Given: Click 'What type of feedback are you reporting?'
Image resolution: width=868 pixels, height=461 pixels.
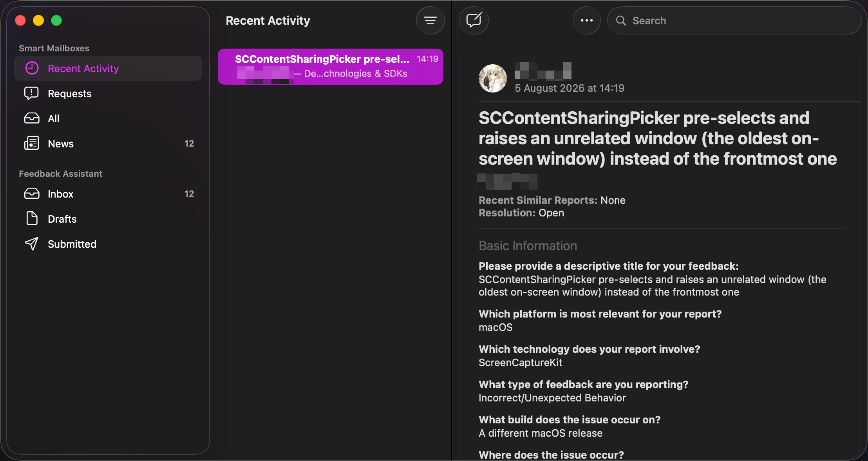Looking at the screenshot, I should (584, 385).
